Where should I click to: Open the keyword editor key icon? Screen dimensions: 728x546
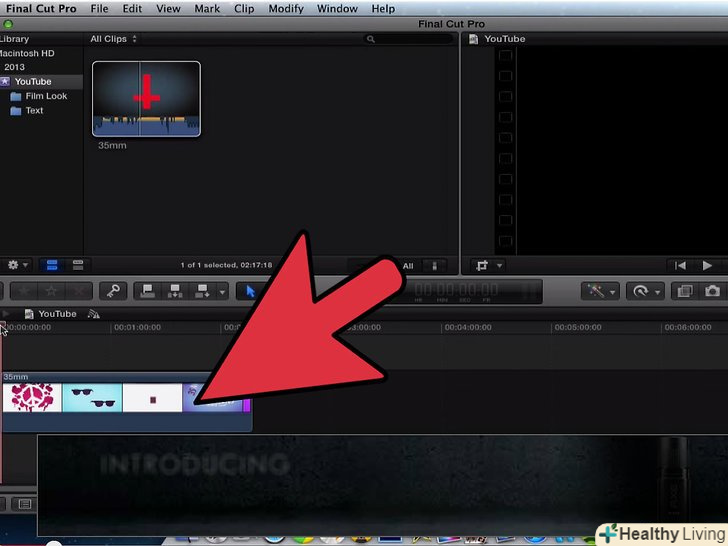[113, 291]
